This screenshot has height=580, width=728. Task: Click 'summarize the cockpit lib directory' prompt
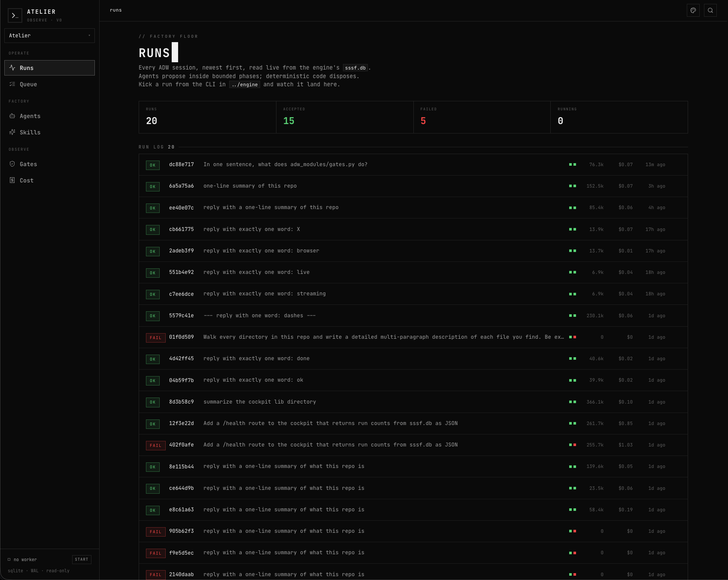pyautogui.click(x=260, y=402)
